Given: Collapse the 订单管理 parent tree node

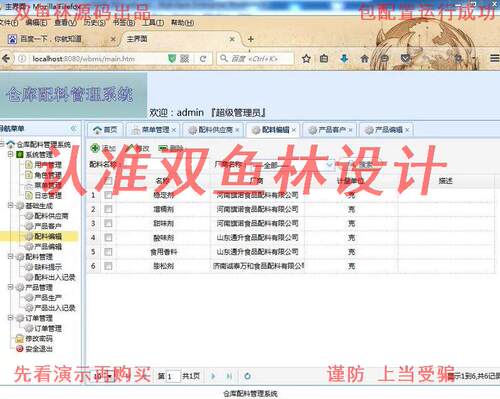Looking at the screenshot, I should 10,317.
